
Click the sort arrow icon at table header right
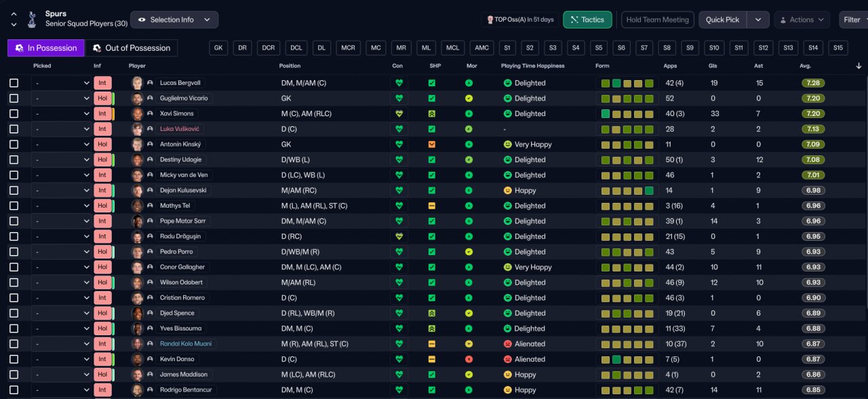point(859,66)
